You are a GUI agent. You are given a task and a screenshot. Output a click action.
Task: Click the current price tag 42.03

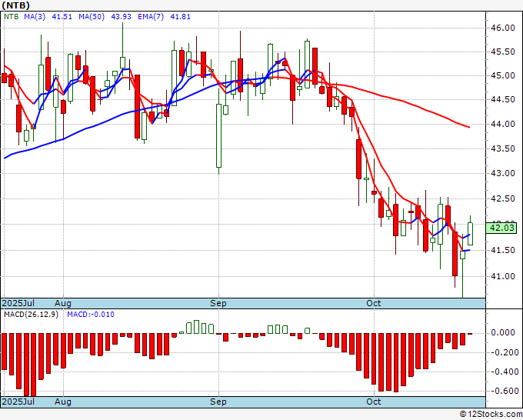coord(501,228)
